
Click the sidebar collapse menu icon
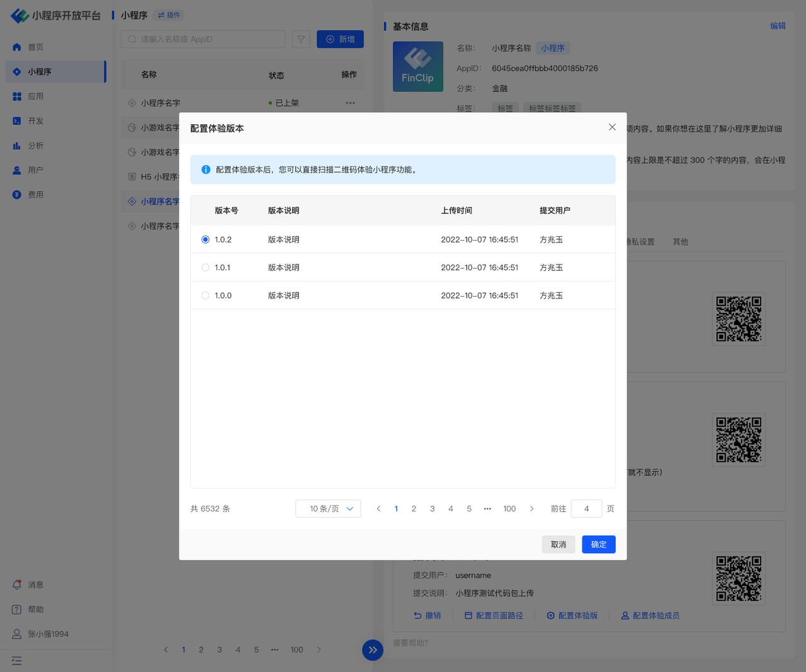tap(17, 661)
